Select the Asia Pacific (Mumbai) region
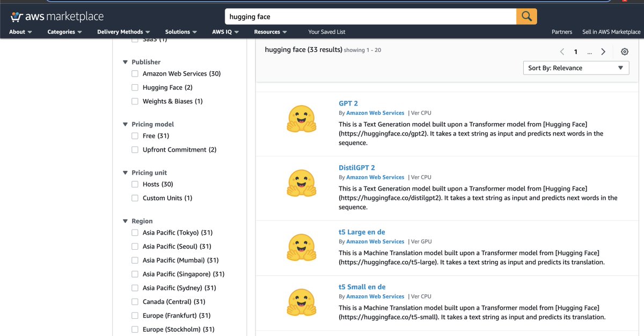This screenshot has width=644, height=336. (135, 260)
